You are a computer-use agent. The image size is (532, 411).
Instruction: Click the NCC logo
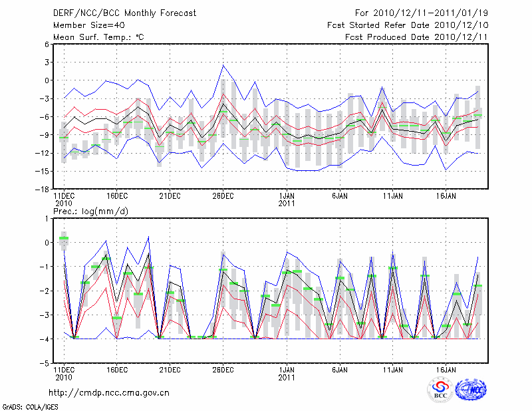point(471,390)
